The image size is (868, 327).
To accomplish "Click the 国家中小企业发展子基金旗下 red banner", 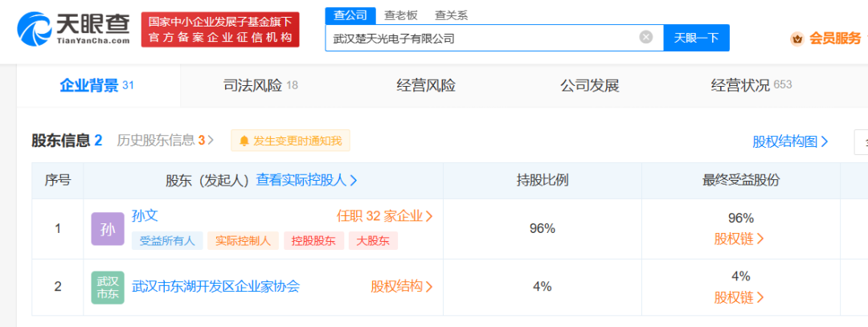I will click(x=220, y=29).
